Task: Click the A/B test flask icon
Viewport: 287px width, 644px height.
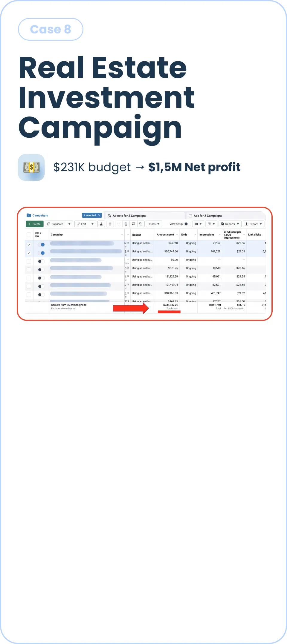Action: point(101,224)
